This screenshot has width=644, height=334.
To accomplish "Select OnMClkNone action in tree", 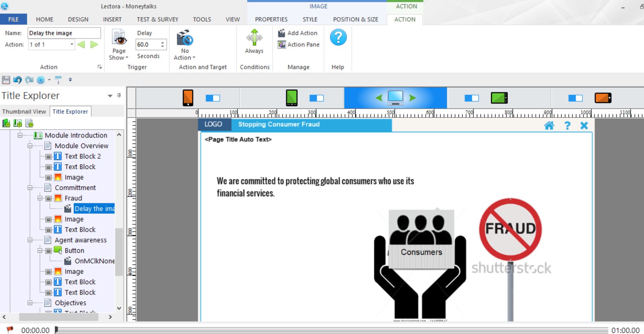I will (94, 261).
